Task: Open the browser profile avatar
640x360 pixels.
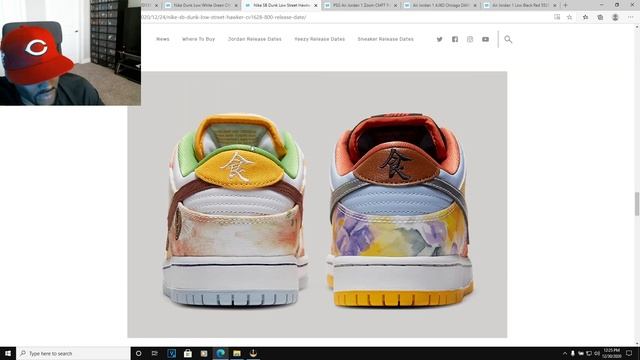Action: point(615,17)
